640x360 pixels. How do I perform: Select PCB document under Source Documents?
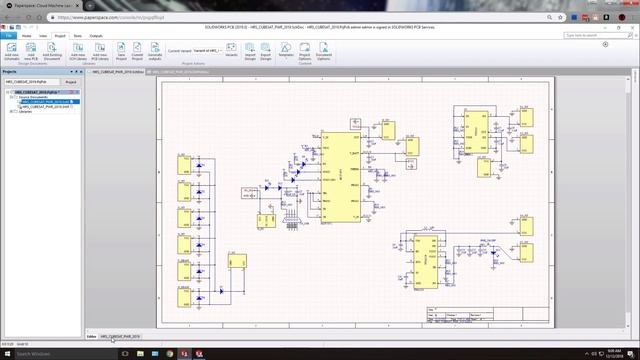coord(46,107)
